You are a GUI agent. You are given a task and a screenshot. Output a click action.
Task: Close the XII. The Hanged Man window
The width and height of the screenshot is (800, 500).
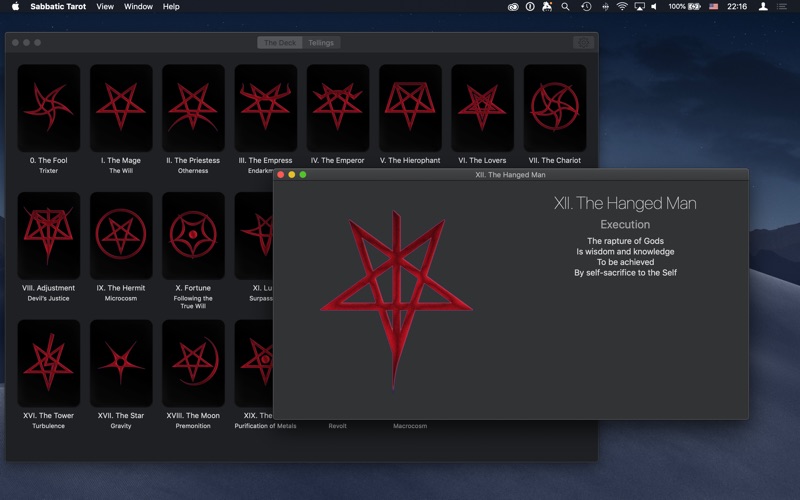coord(281,174)
